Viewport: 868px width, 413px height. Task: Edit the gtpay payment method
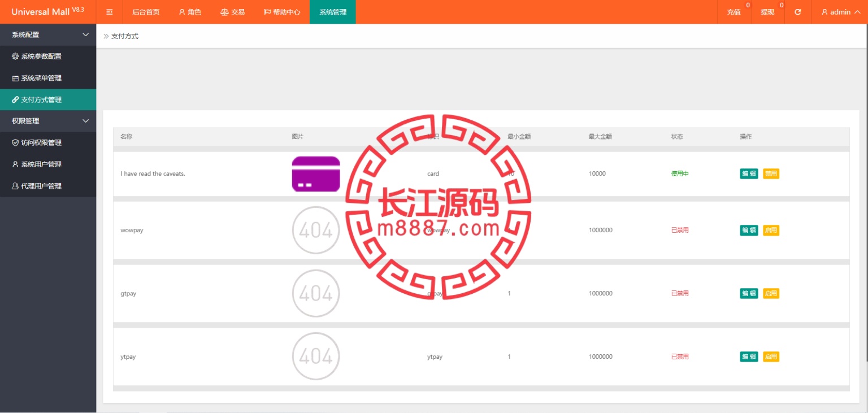(x=749, y=293)
